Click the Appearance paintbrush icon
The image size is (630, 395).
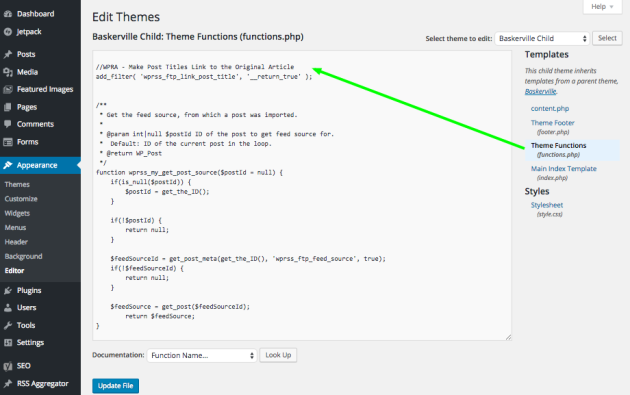coord(8,165)
